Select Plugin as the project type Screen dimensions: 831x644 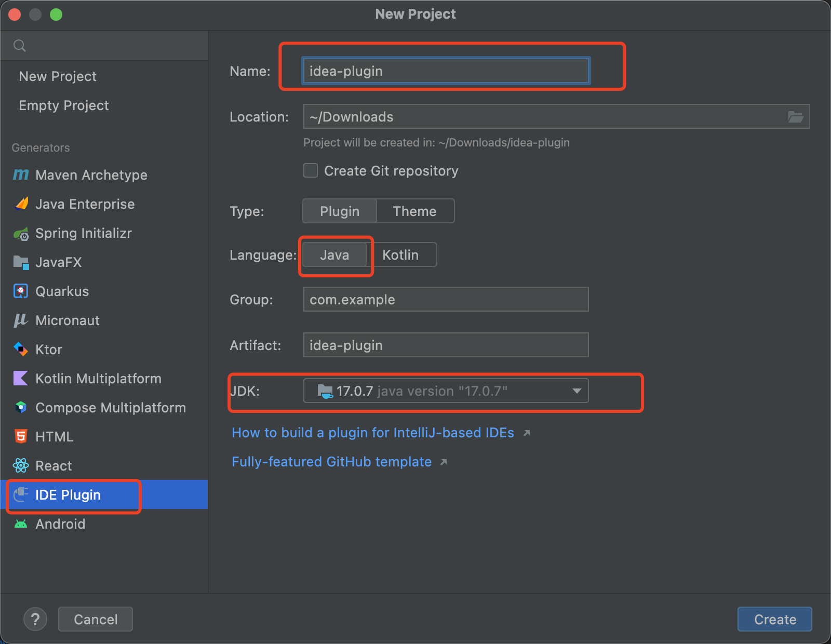coord(340,211)
